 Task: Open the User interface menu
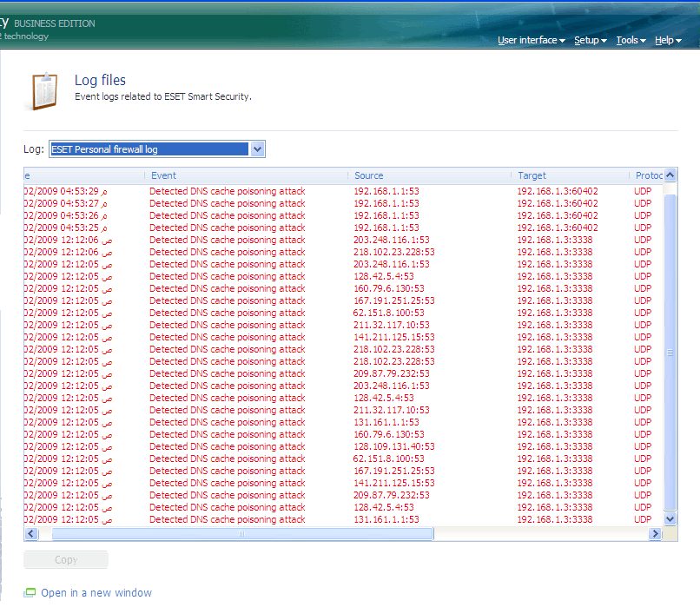pos(531,41)
